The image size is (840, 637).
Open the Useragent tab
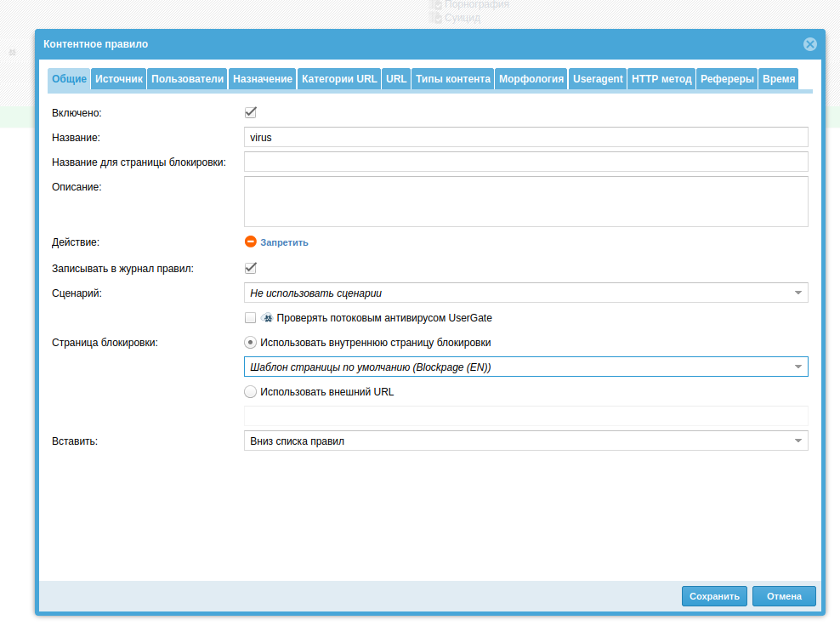pyautogui.click(x=598, y=79)
